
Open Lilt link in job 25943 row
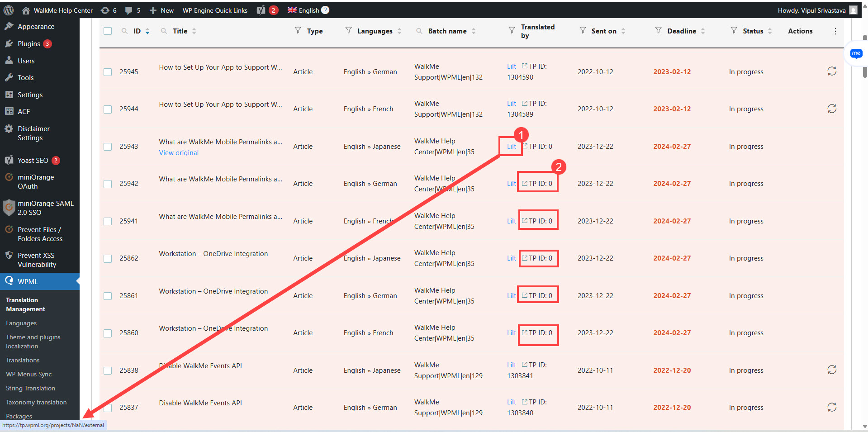(512, 147)
